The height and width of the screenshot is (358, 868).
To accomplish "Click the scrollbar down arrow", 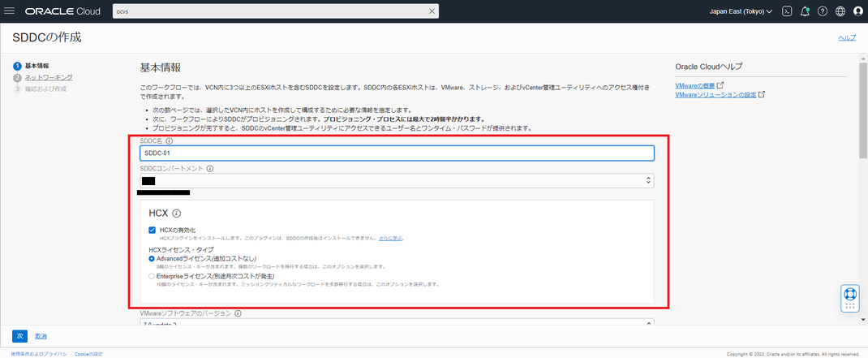I will [863, 320].
